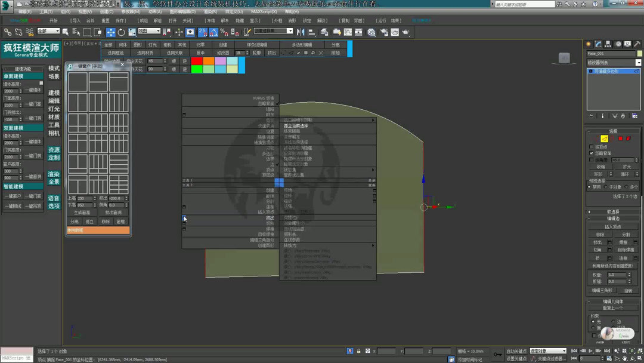Screen dimensions: 644x363
Task: Select the first window style thumbnail
Action: pos(78,81)
